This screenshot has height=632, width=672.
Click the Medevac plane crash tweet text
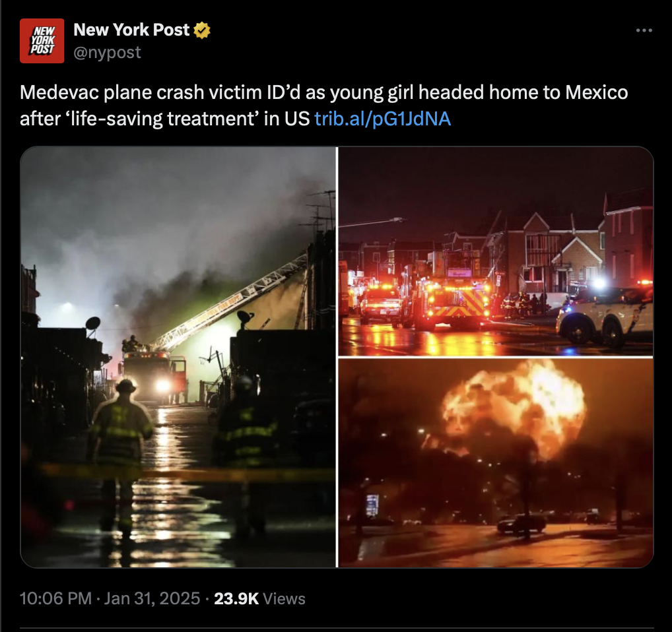coord(324,106)
